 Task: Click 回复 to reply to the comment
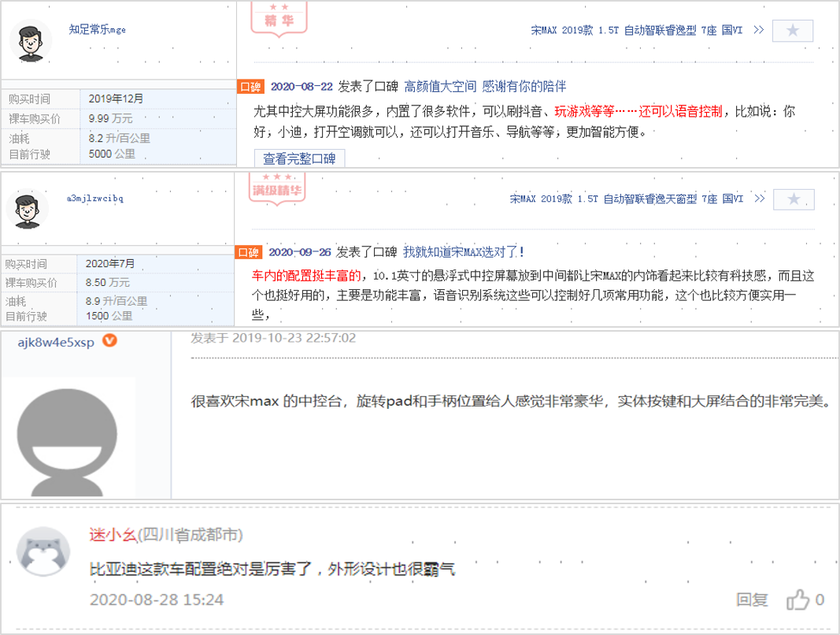[x=751, y=600]
